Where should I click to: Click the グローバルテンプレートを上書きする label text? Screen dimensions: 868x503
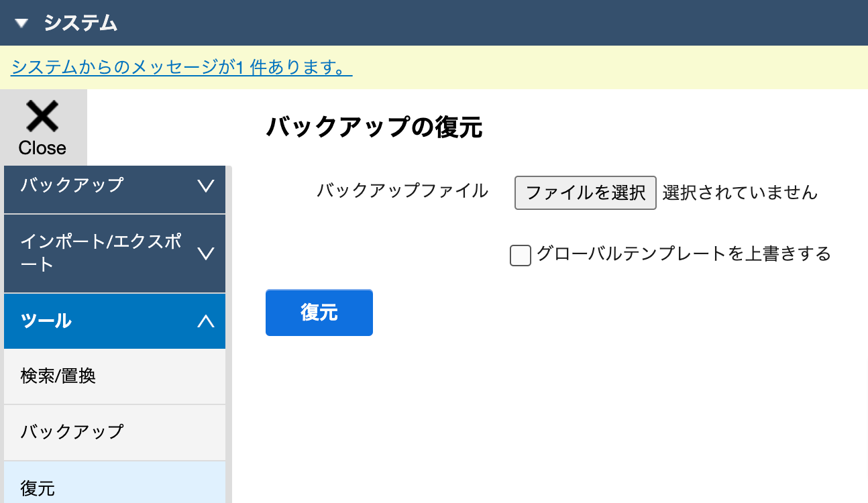tap(683, 254)
